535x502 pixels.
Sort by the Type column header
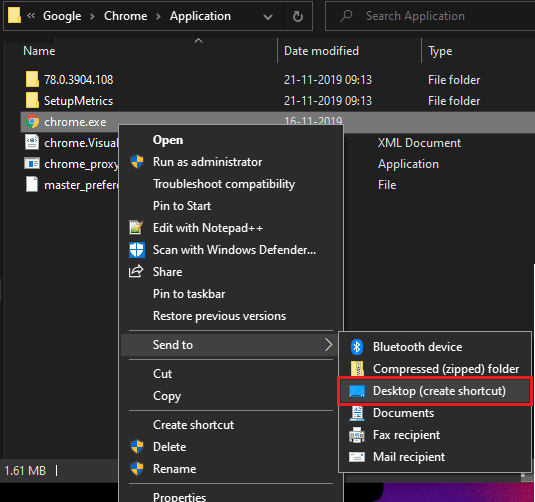coord(440,51)
